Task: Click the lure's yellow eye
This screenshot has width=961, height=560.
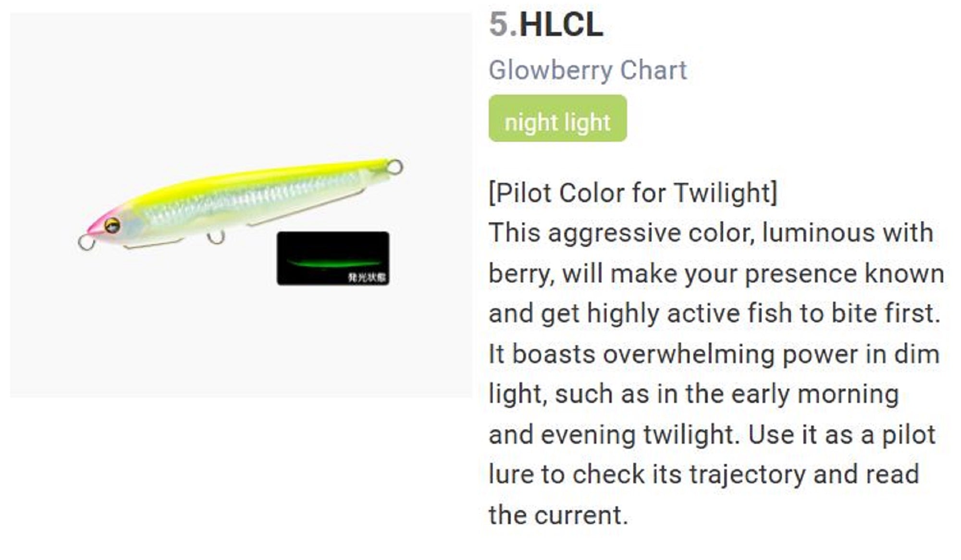Action: click(x=112, y=225)
